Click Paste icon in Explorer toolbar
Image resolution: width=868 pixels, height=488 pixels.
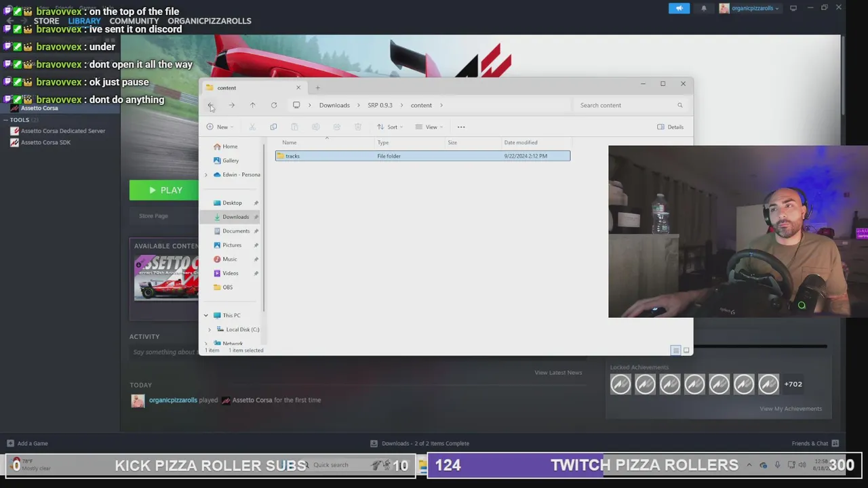pos(294,127)
